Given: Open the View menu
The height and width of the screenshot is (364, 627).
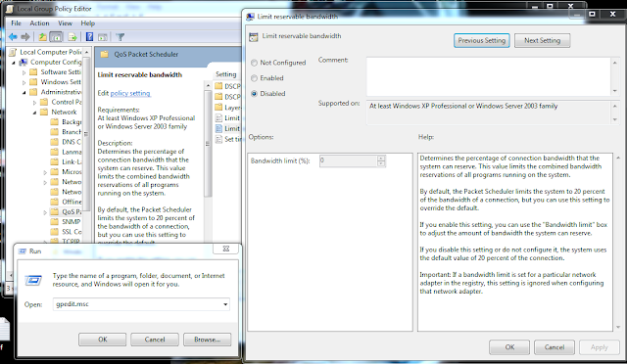Looking at the screenshot, I should 65,23.
